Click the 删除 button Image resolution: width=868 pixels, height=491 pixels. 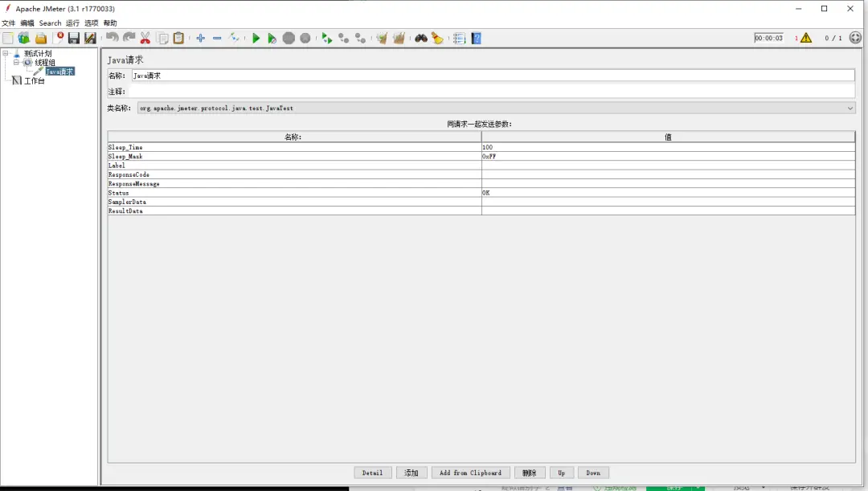pos(530,473)
